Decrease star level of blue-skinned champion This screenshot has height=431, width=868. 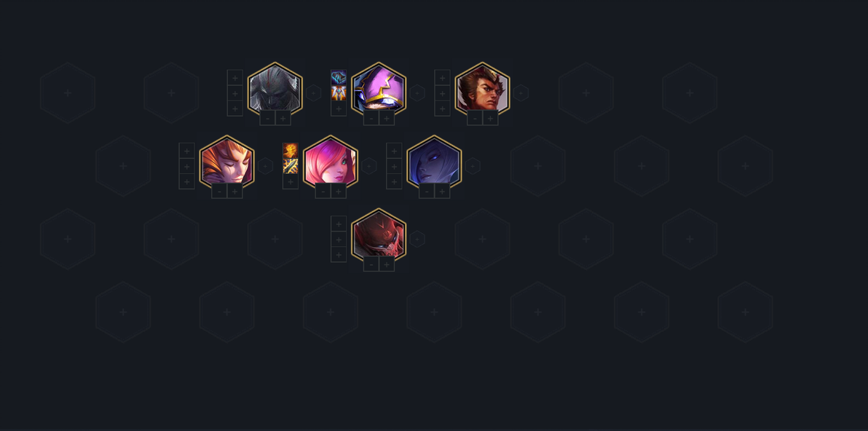tap(427, 191)
